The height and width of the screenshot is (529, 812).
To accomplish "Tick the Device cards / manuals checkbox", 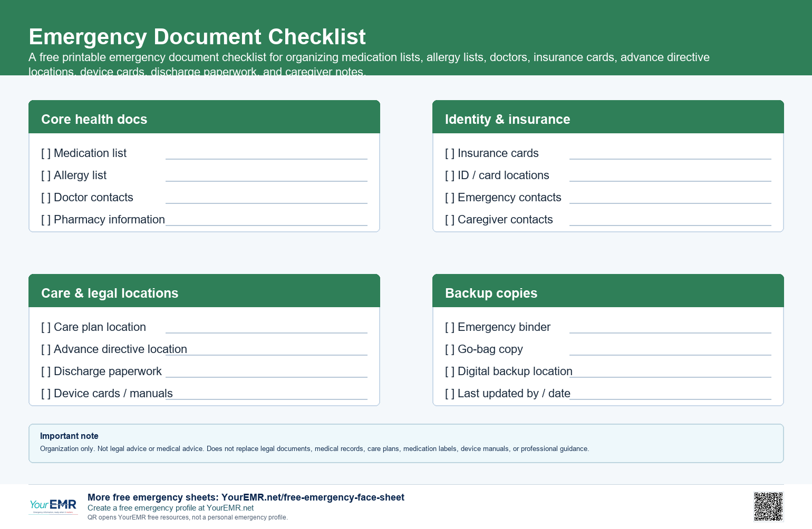I will (46, 394).
